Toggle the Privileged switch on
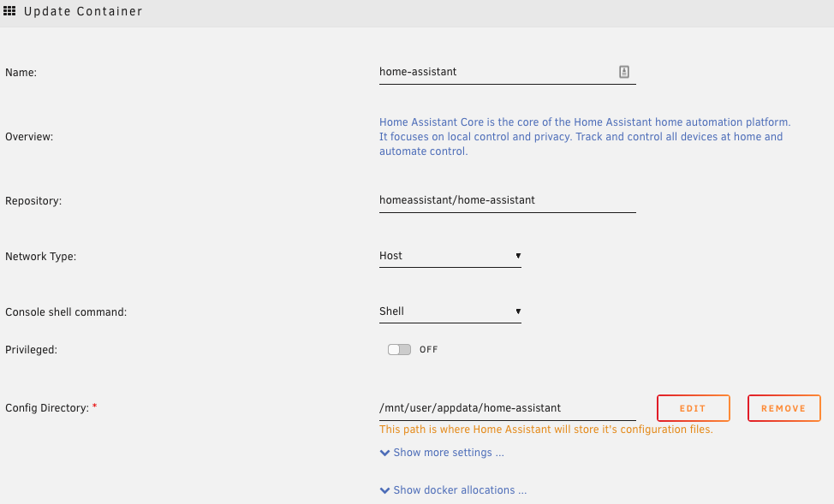Image resolution: width=834 pixels, height=504 pixels. [399, 349]
